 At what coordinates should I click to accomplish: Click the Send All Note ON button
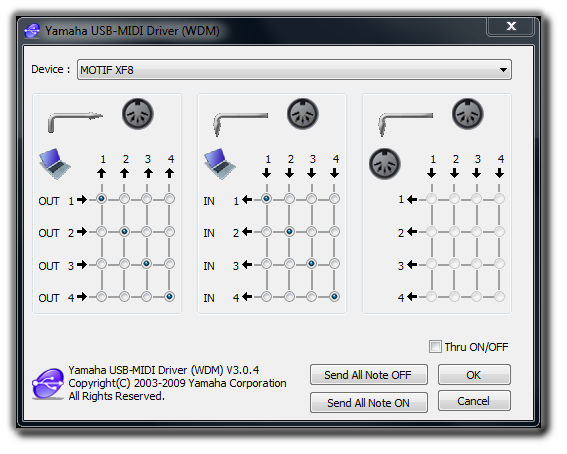click(368, 402)
